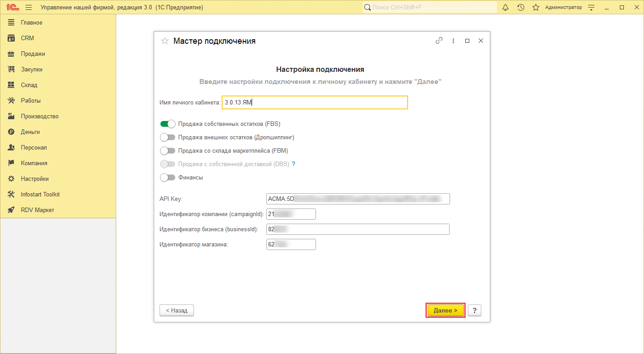Click the Закупки cart icon

point(12,69)
